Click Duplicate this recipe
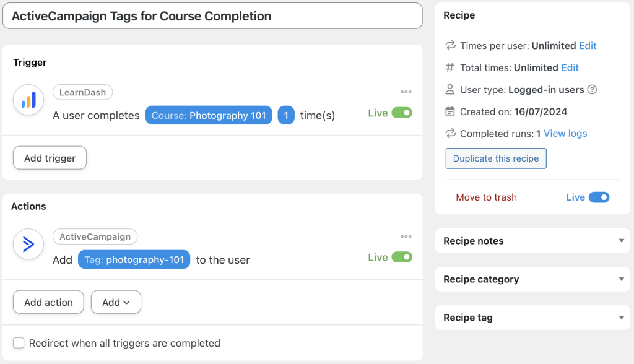634x364 pixels. tap(495, 158)
